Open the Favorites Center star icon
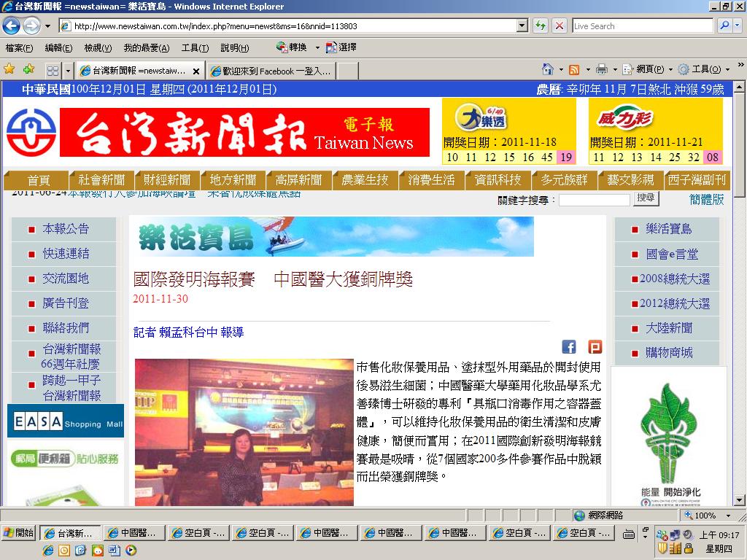Screen dimensions: 747x560 click(x=9, y=69)
